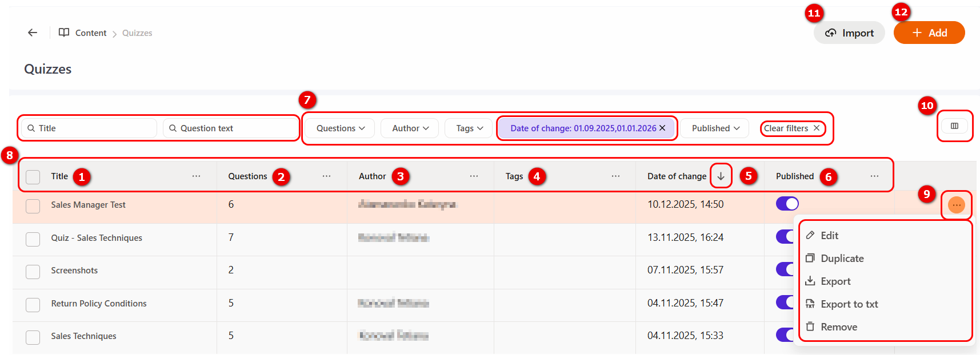Select Export to txt menu item
Image resolution: width=980 pixels, height=355 pixels.
click(x=849, y=304)
